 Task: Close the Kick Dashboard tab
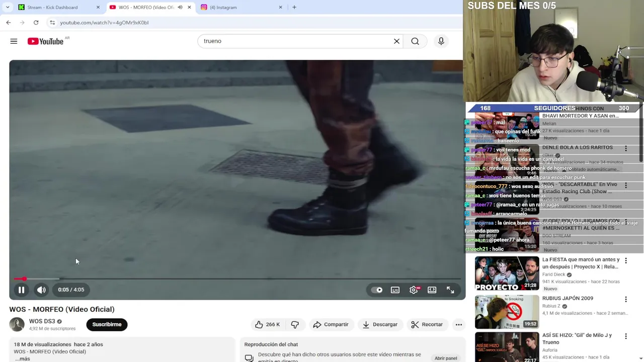click(x=98, y=7)
